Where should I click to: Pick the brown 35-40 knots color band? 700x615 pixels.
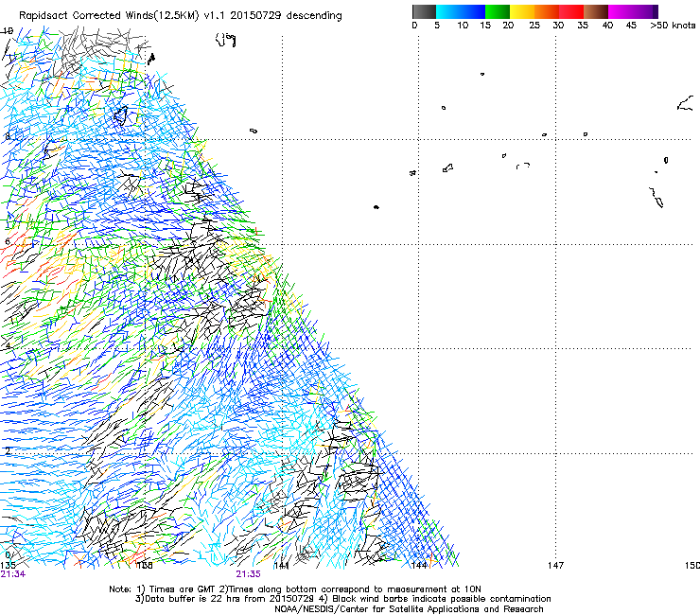(x=596, y=11)
